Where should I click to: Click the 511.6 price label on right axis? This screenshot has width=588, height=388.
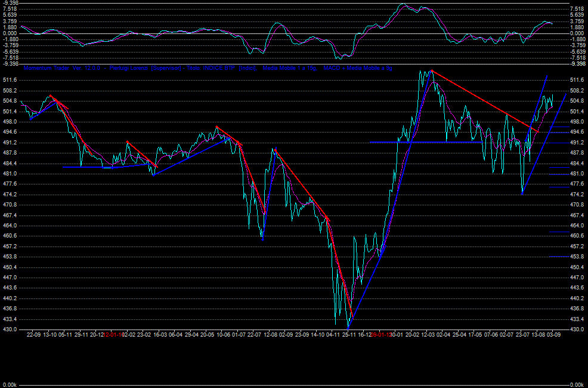click(577, 80)
